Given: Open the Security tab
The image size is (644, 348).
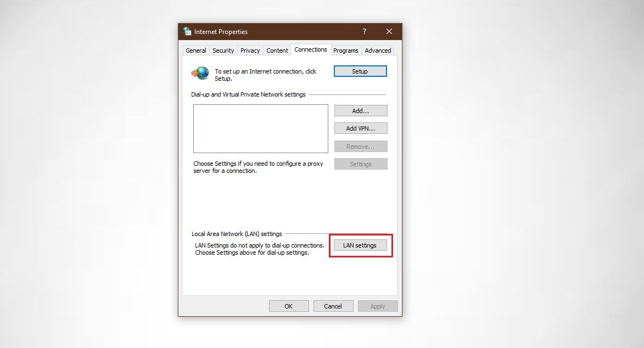Looking at the screenshot, I should coord(223,50).
